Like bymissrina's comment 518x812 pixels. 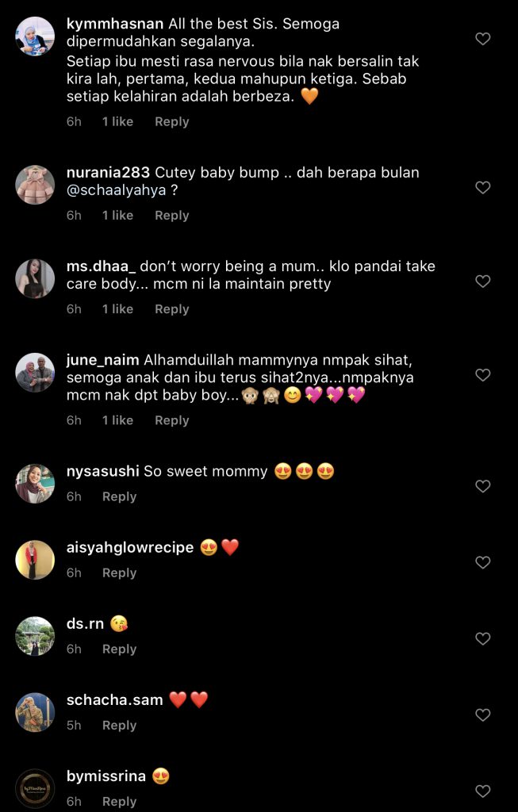[483, 791]
